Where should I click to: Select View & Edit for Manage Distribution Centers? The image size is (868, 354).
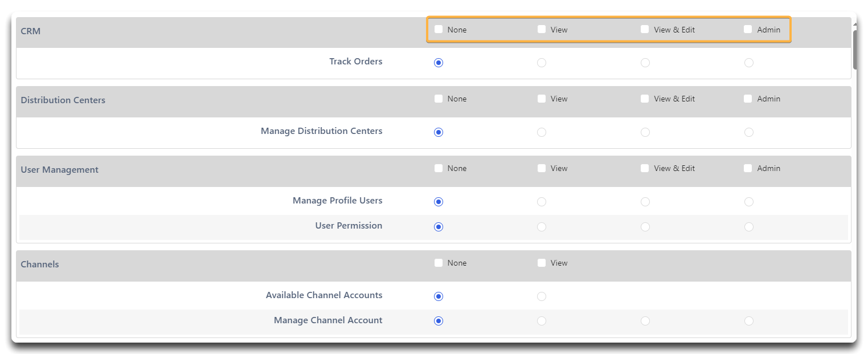point(645,132)
